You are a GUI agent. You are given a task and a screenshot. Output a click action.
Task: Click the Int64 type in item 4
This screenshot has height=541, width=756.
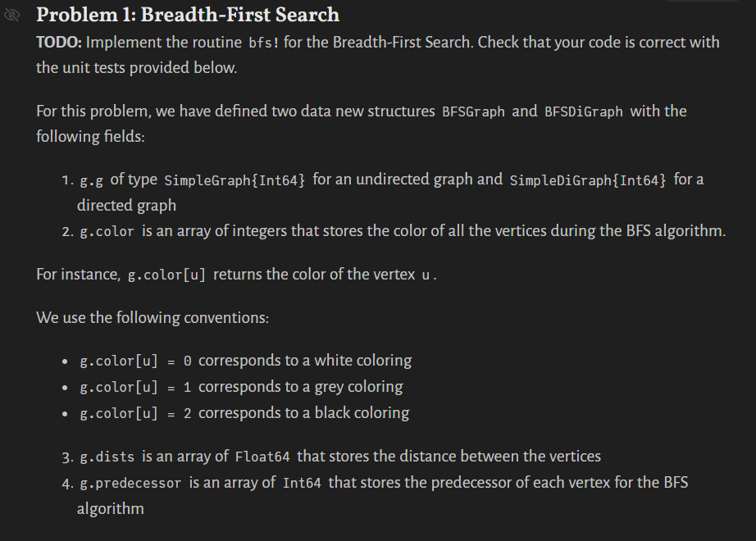pos(303,484)
